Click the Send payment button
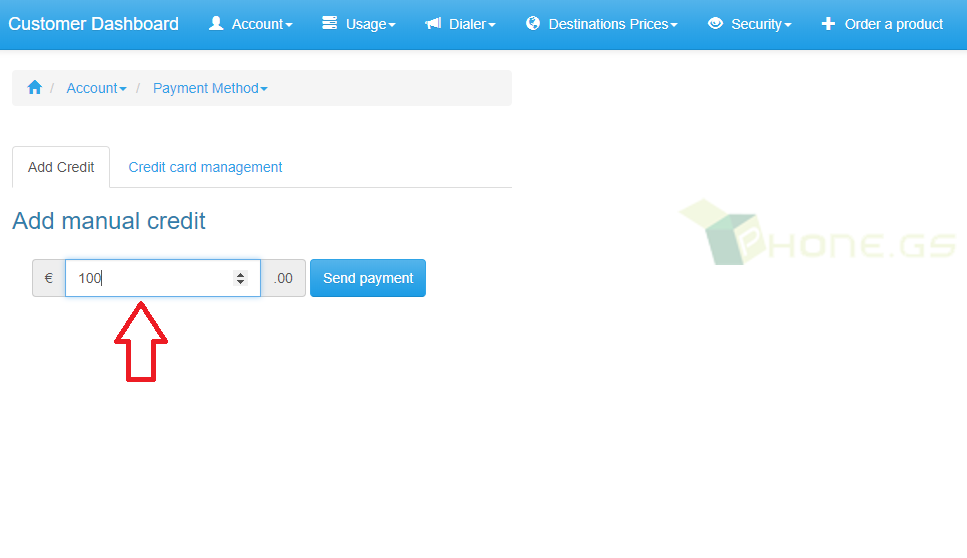 click(x=368, y=278)
